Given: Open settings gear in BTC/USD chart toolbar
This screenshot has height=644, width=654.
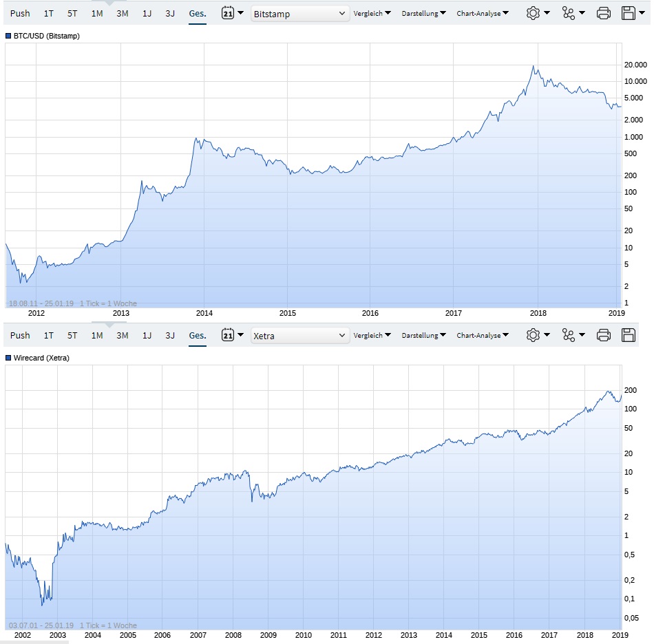Looking at the screenshot, I should [533, 13].
